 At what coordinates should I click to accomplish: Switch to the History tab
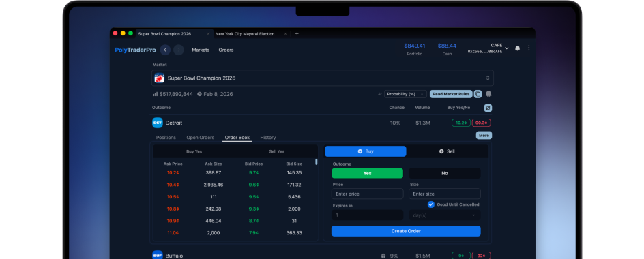coord(268,138)
